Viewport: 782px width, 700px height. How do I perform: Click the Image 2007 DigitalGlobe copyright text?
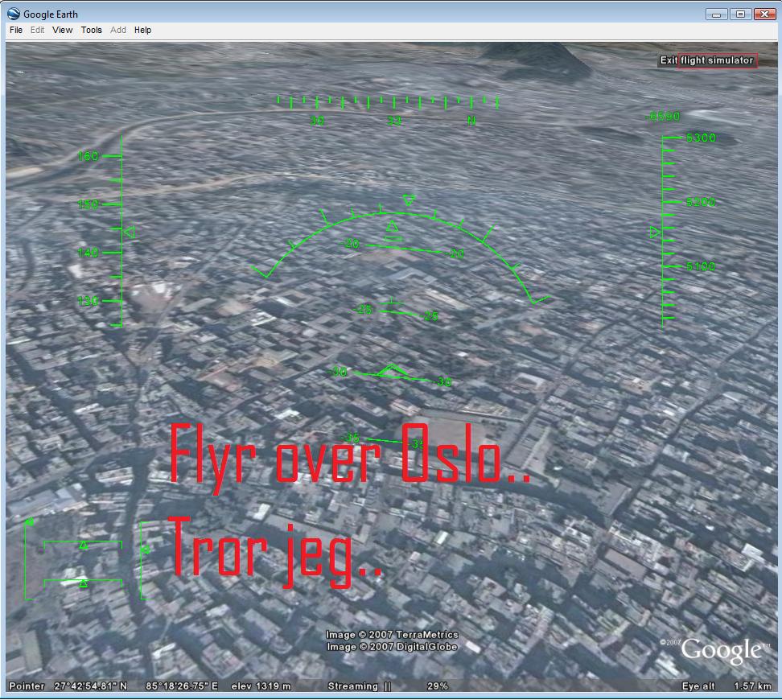392,647
